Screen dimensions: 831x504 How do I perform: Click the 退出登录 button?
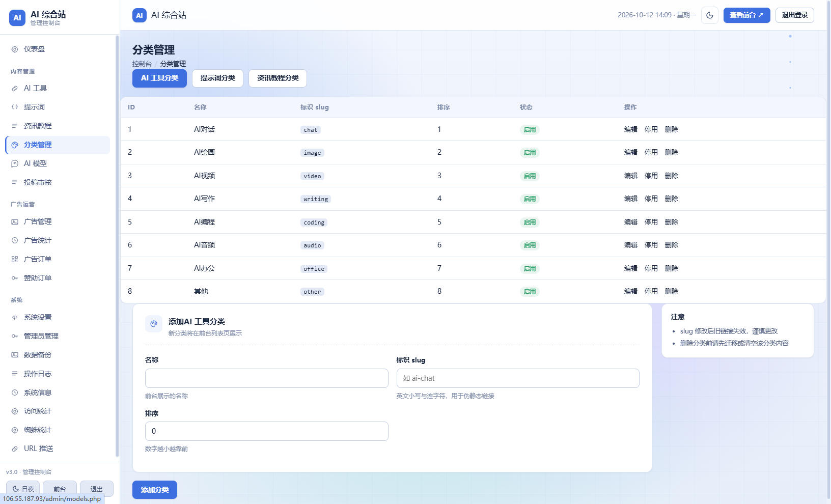[795, 15]
